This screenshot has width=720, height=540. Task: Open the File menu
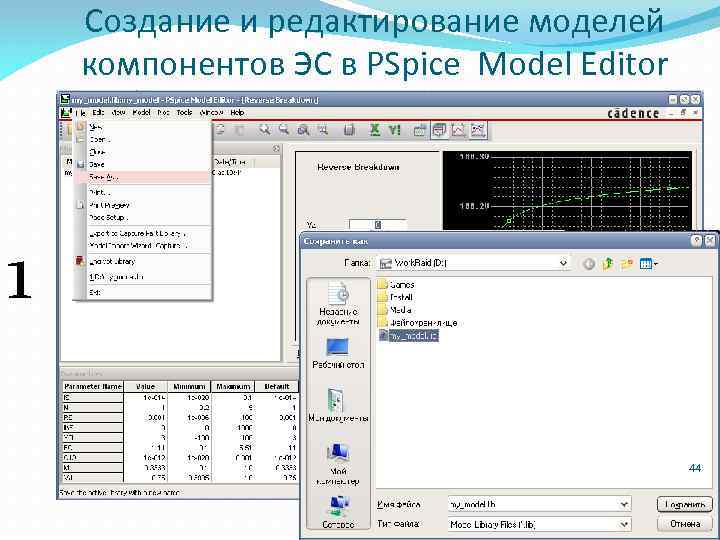click(80, 112)
